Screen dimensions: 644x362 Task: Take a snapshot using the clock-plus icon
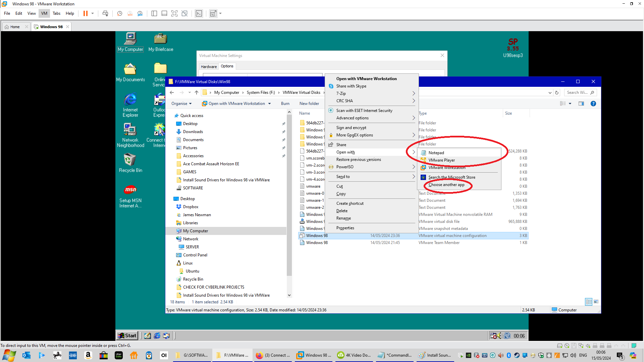click(x=119, y=13)
